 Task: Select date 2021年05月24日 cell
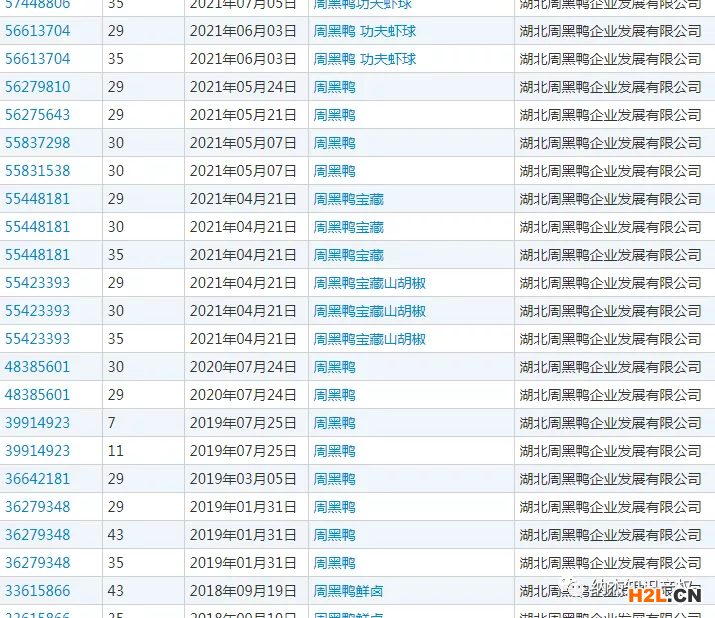(243, 87)
